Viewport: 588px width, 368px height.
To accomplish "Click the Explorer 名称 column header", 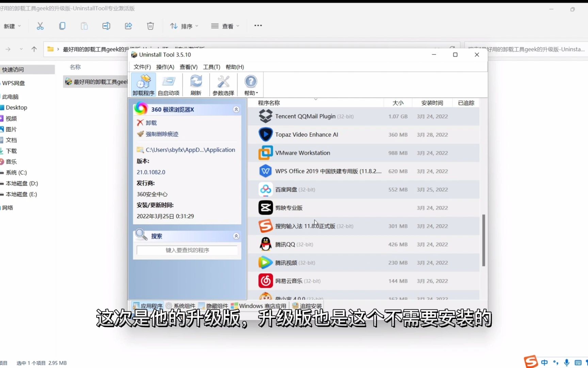I will [75, 67].
